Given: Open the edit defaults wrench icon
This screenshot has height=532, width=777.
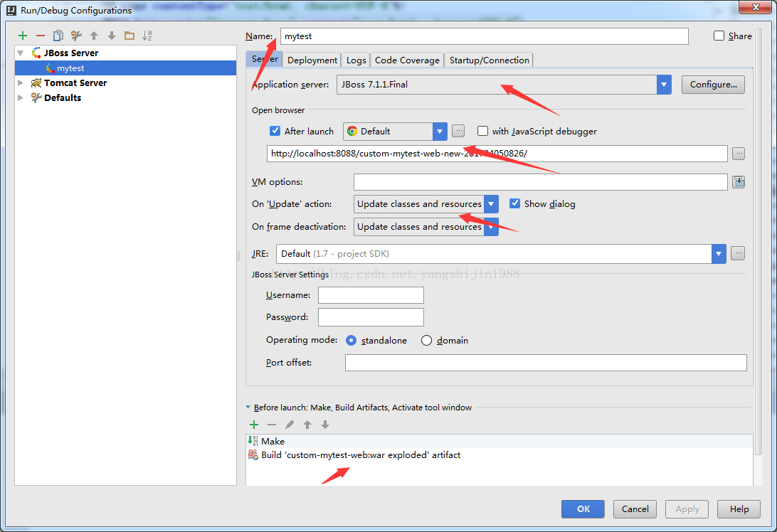Looking at the screenshot, I should [x=76, y=36].
